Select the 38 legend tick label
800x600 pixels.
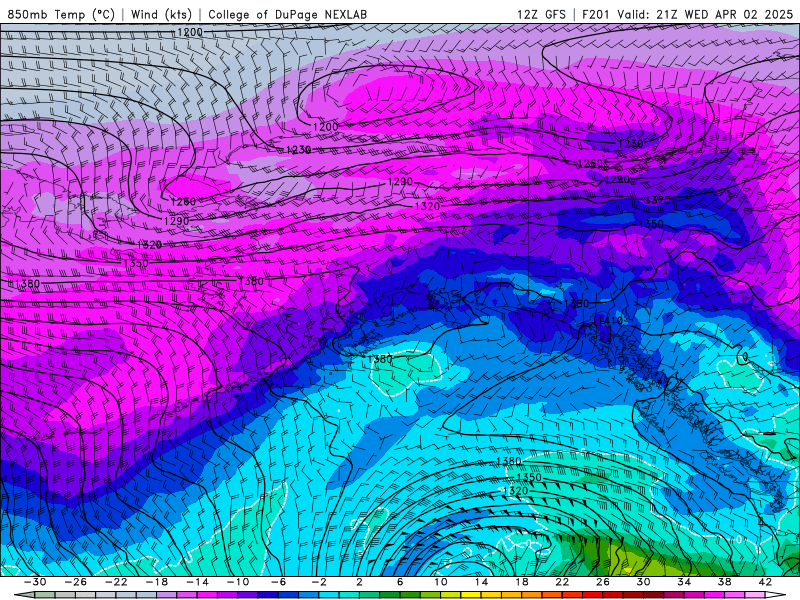tap(724, 582)
